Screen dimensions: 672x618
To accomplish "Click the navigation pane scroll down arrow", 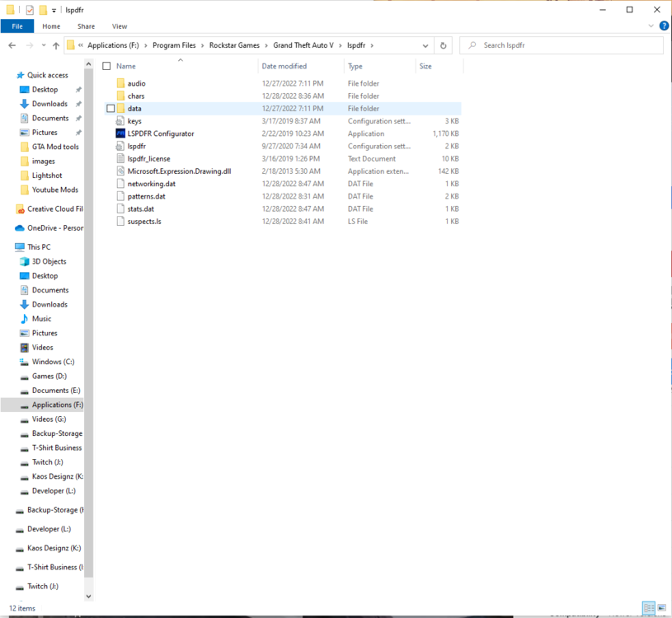I will (89, 596).
